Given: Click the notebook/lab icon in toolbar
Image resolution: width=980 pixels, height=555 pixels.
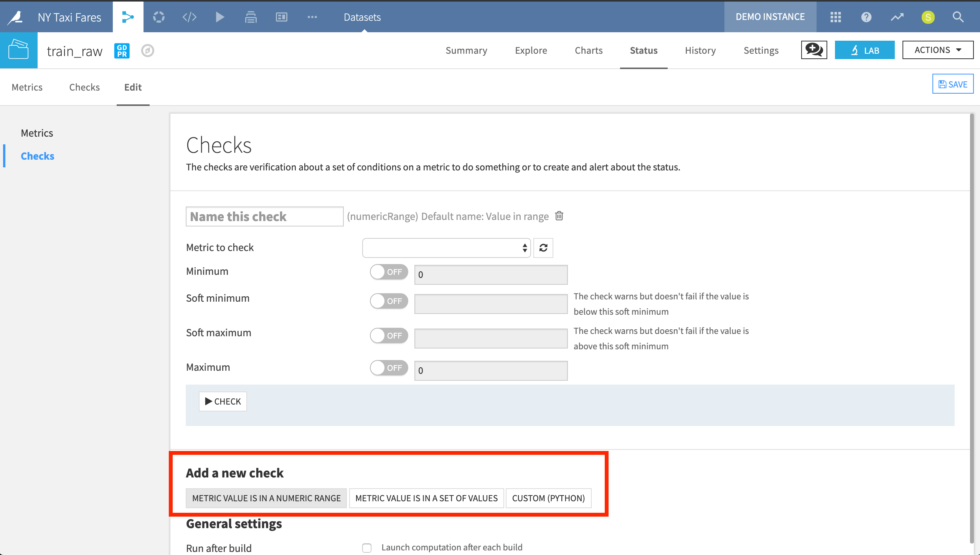Looking at the screenshot, I should pos(864,51).
